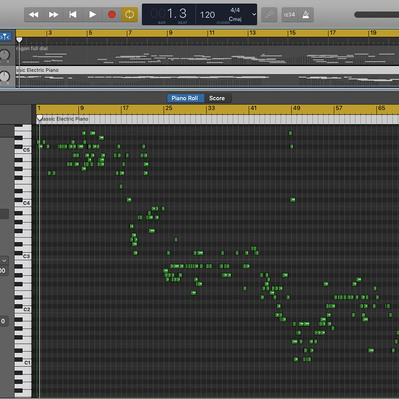This screenshot has width=399, height=399.
Task: Click the master volume slider
Action: click(x=376, y=15)
